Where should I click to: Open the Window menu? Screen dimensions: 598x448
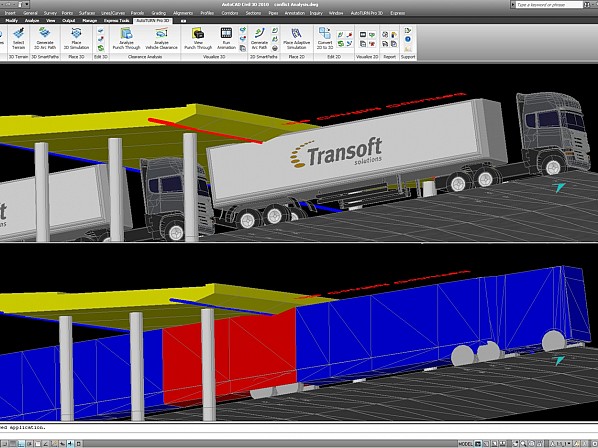(336, 13)
